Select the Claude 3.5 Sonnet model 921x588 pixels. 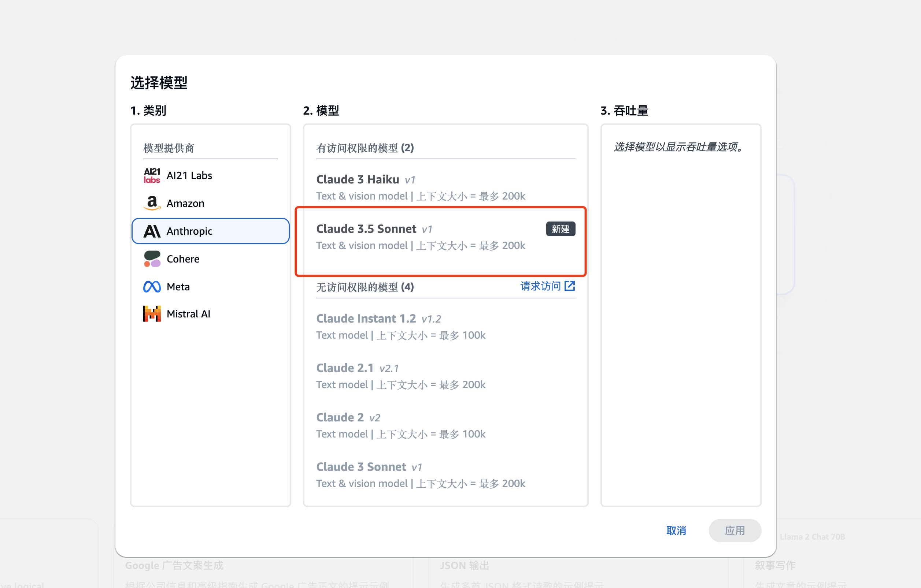(445, 237)
